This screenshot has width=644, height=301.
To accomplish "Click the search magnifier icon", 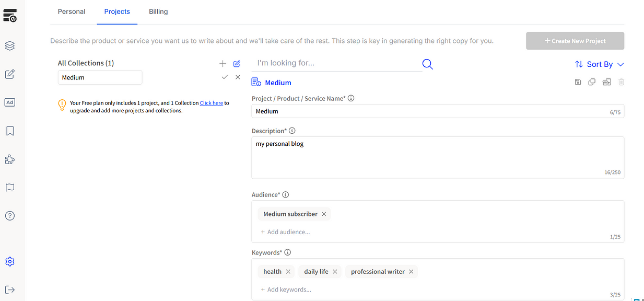I will (427, 64).
